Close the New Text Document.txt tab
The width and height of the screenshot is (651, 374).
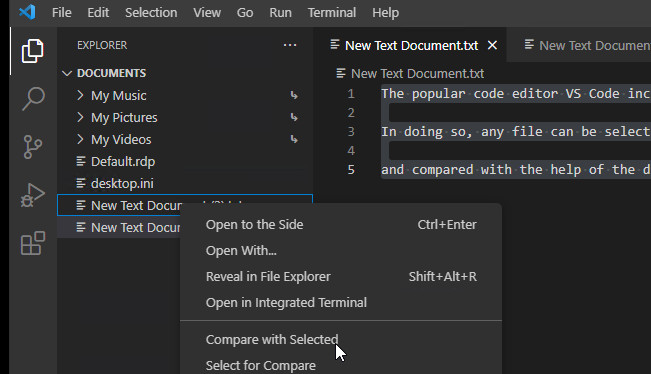click(x=492, y=45)
